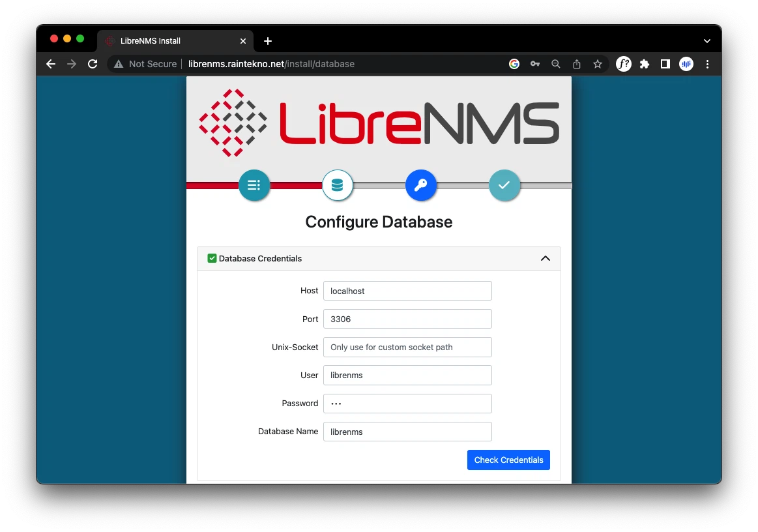
Task: Click the checkmark finish step icon
Action: 504,185
